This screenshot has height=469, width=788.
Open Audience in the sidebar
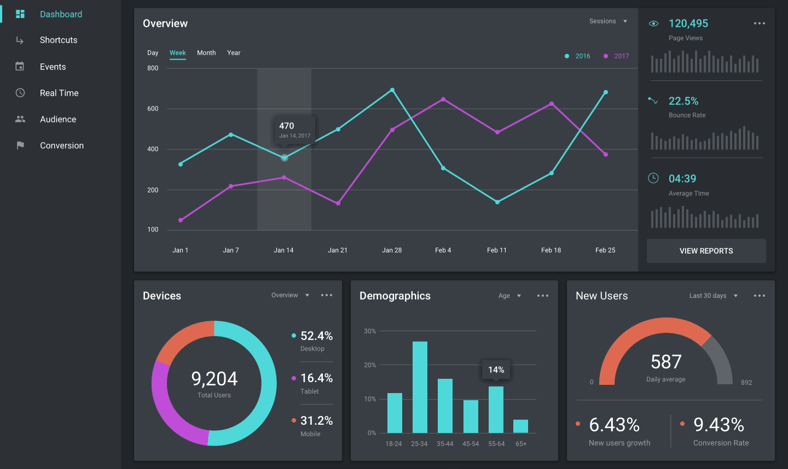58,119
